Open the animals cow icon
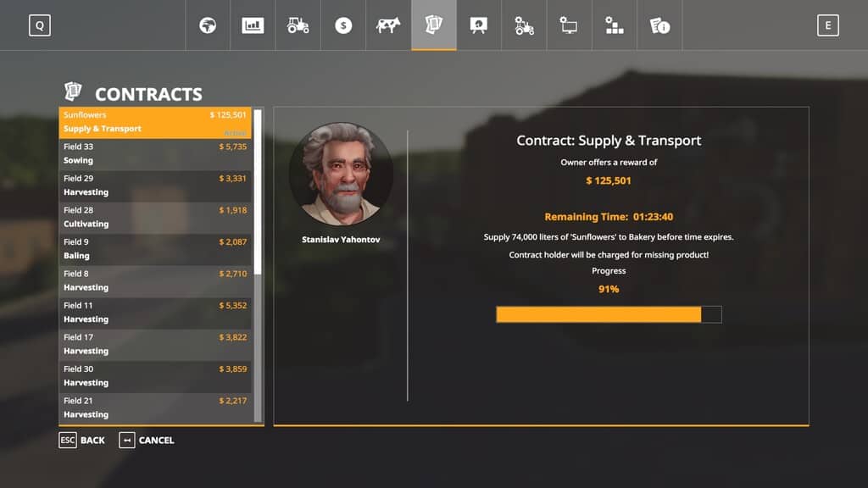The image size is (868, 488). (388, 25)
